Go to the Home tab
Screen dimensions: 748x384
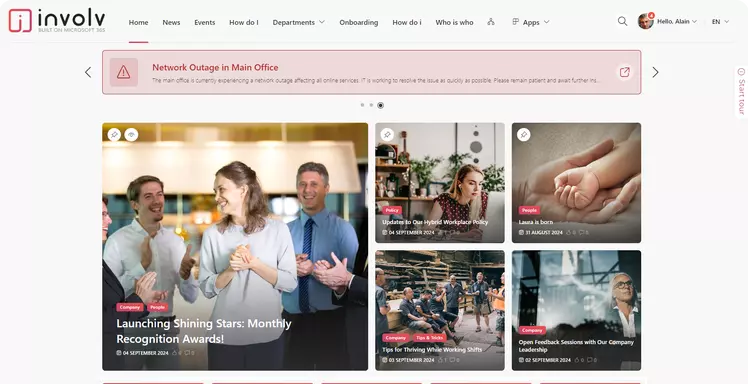click(138, 22)
